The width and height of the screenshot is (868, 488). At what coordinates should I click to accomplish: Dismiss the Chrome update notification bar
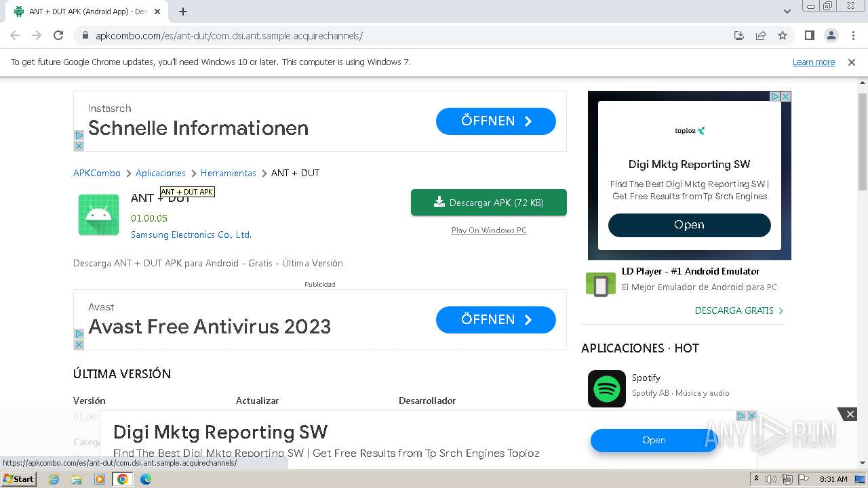point(852,62)
